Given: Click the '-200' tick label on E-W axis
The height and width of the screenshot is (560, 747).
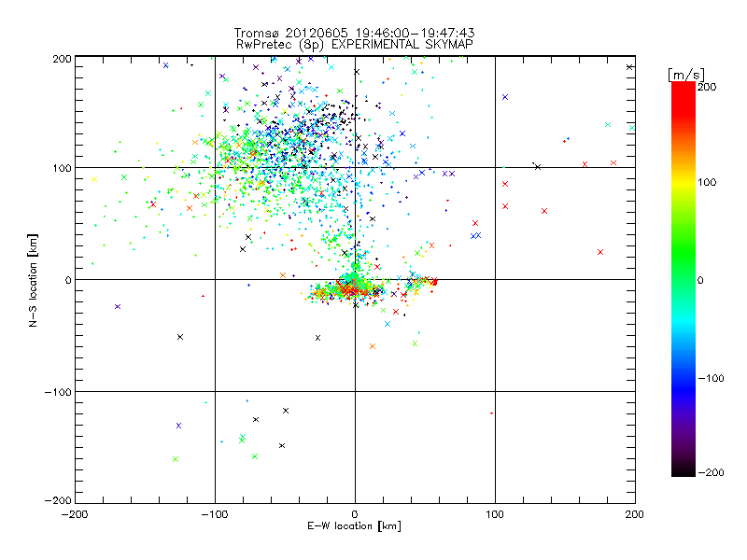Looking at the screenshot, I should pos(76,514).
